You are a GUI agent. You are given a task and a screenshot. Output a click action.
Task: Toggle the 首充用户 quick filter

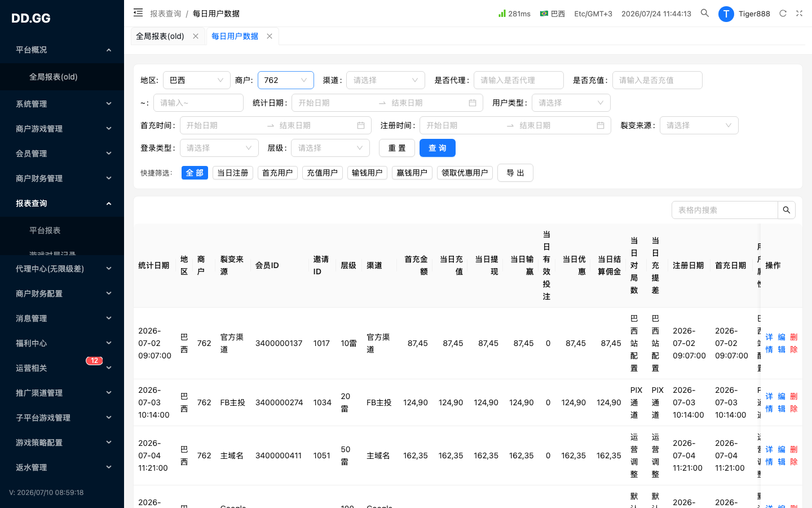(277, 173)
